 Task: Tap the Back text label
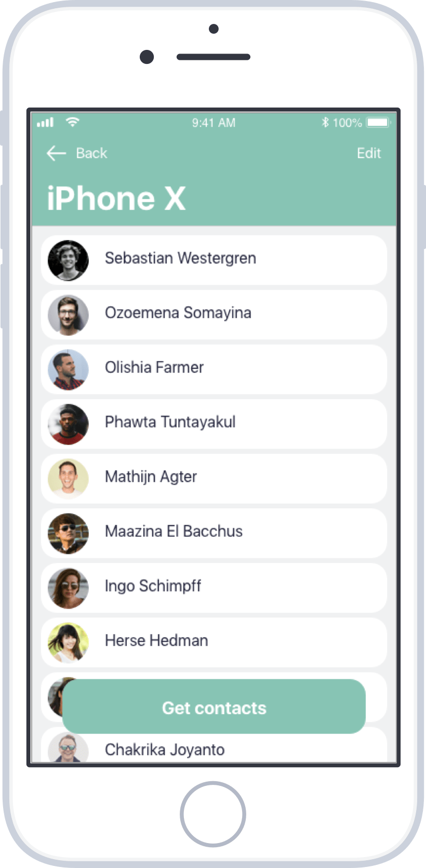click(91, 153)
